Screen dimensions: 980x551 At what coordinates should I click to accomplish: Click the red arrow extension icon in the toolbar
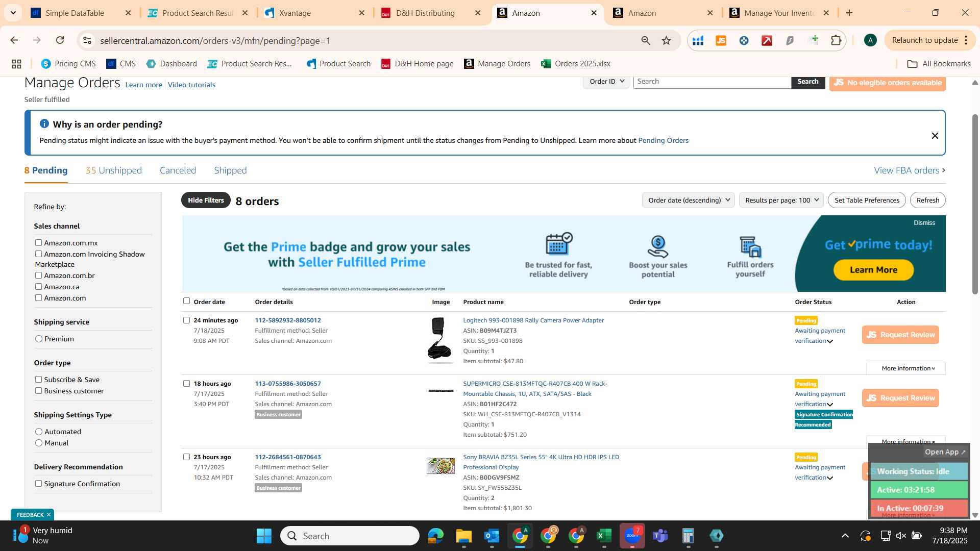pyautogui.click(x=767, y=40)
